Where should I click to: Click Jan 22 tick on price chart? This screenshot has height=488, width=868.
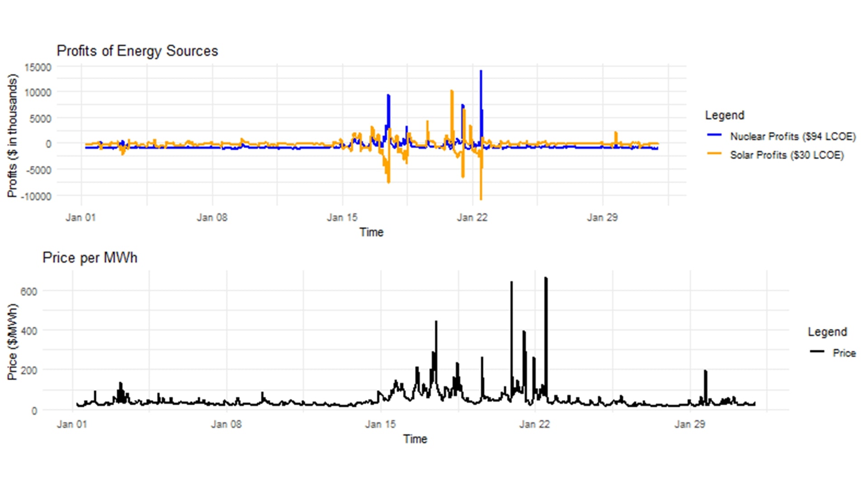click(534, 424)
